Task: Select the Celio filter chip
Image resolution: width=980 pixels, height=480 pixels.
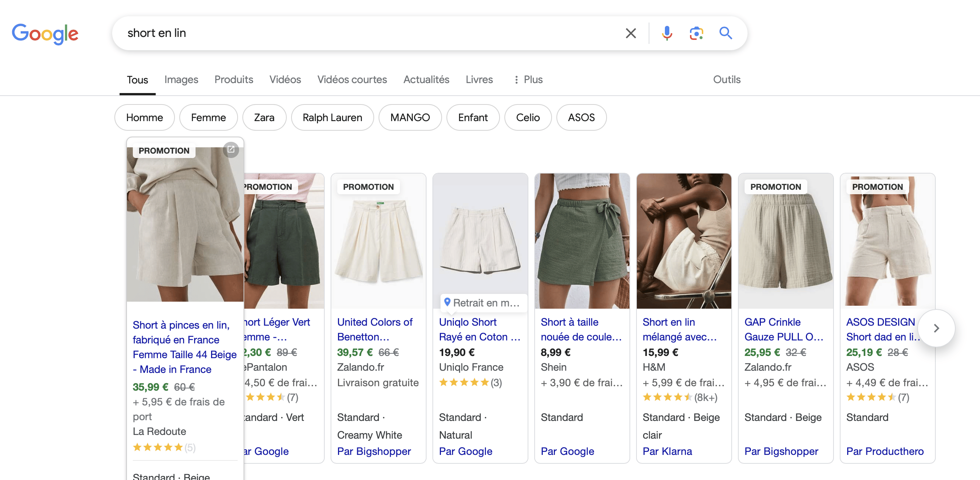Action: [x=528, y=117]
